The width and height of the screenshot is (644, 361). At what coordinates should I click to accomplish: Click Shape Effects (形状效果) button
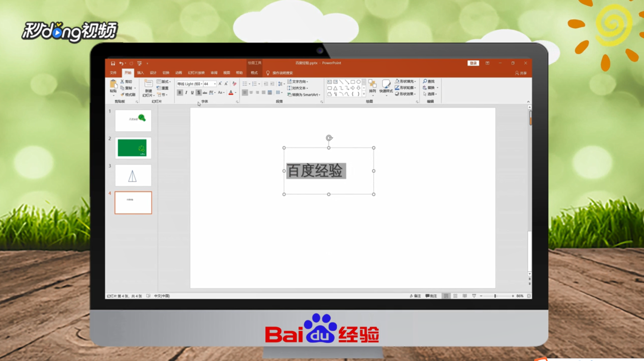(x=406, y=94)
